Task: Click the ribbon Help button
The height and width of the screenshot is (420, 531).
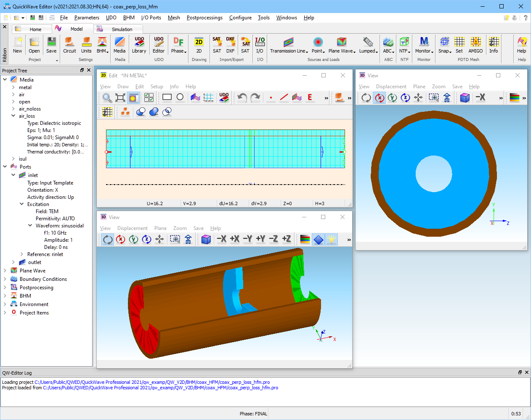Action: click(521, 45)
